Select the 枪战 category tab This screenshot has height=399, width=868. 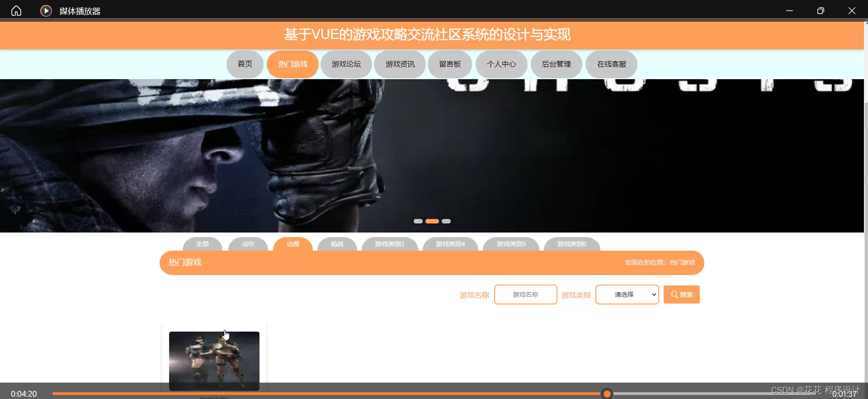click(337, 244)
